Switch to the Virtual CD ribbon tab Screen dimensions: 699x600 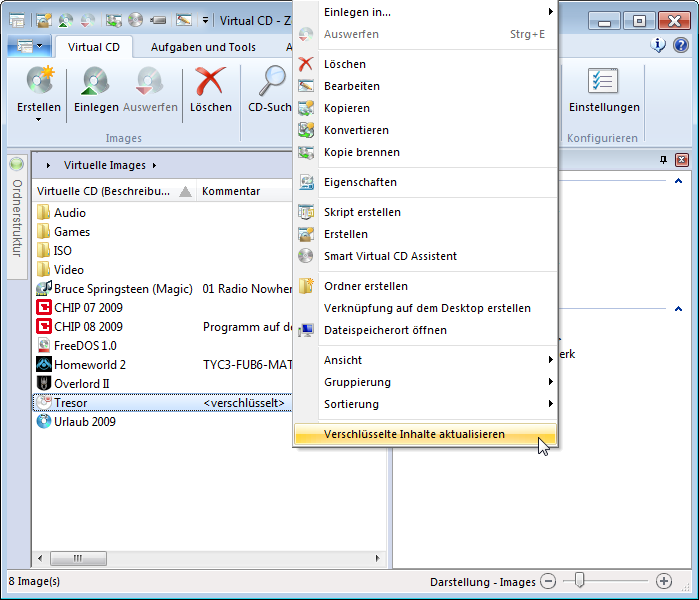(x=94, y=47)
